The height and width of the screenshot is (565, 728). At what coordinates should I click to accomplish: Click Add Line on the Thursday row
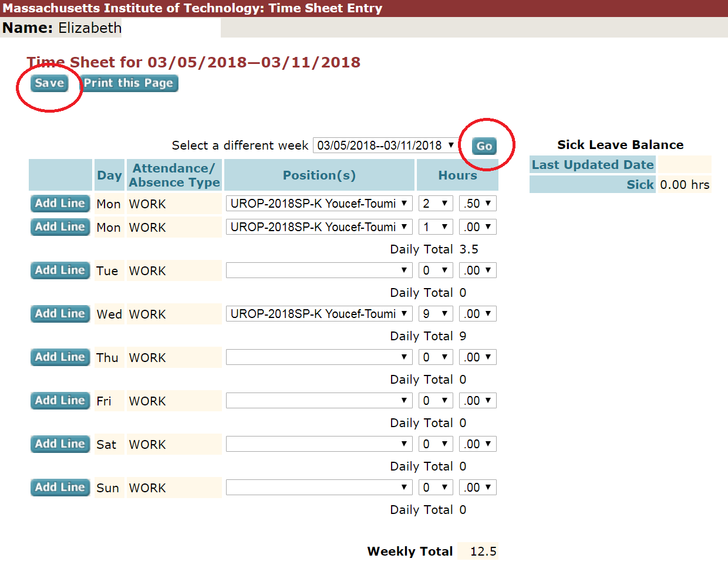[60, 357]
